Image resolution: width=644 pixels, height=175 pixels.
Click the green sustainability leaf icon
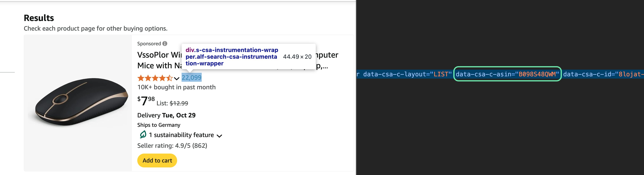(x=143, y=135)
